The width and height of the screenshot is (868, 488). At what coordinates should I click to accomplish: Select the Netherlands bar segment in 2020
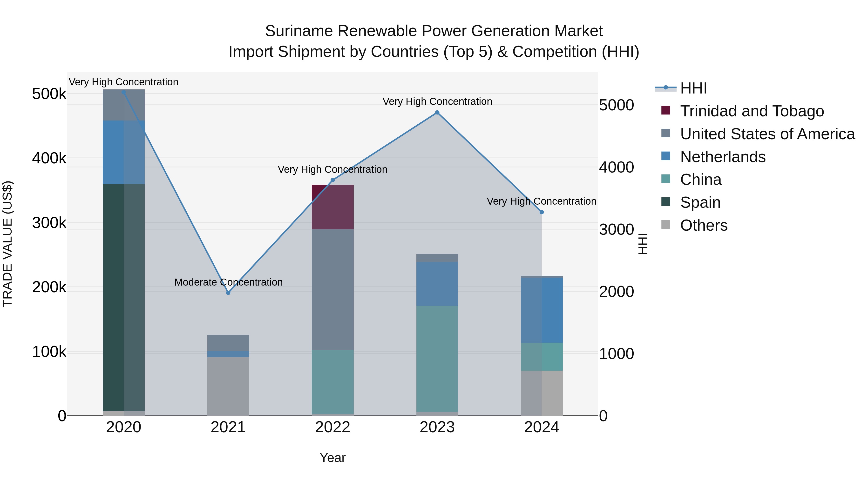point(124,152)
